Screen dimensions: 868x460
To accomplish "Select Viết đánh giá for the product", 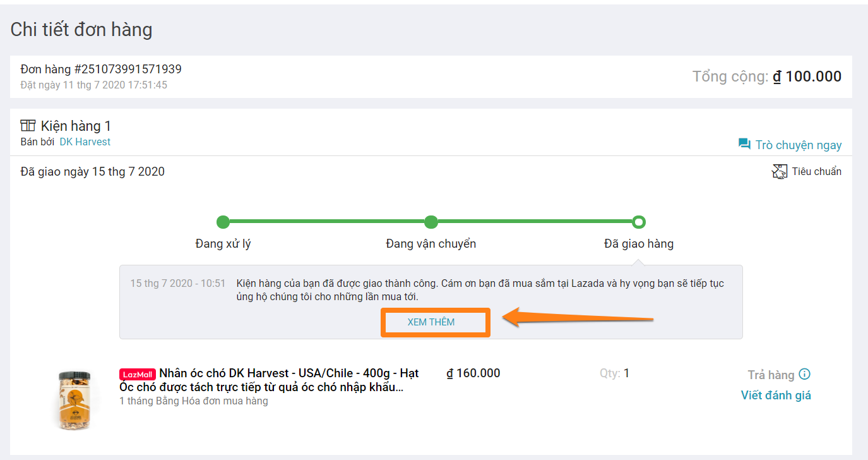I will pyautogui.click(x=775, y=394).
